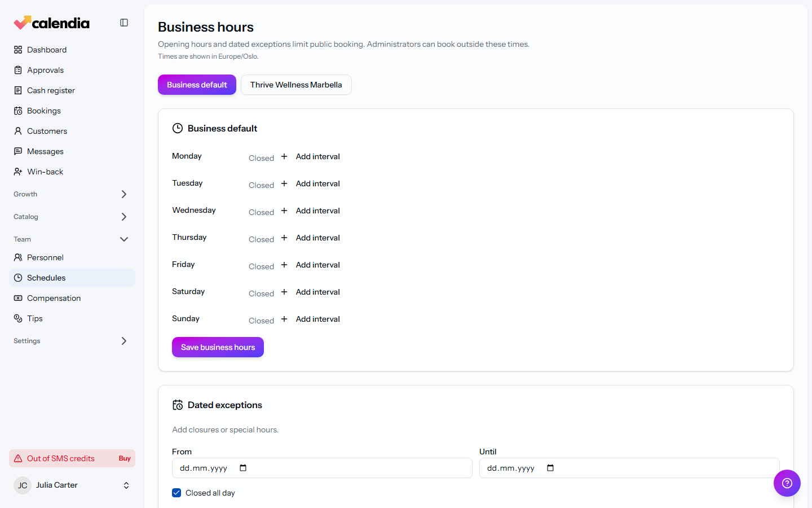Screen dimensions: 812x508
Task: Click Save business hours button
Action: 218,347
